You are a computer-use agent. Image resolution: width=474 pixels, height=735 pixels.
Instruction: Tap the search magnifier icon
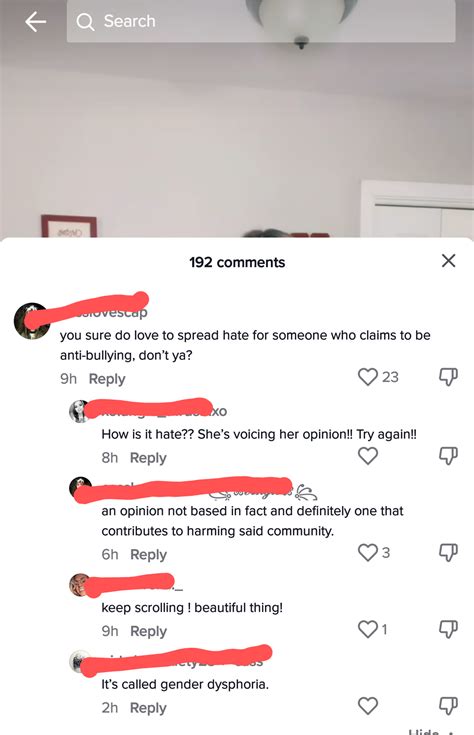coord(85,22)
